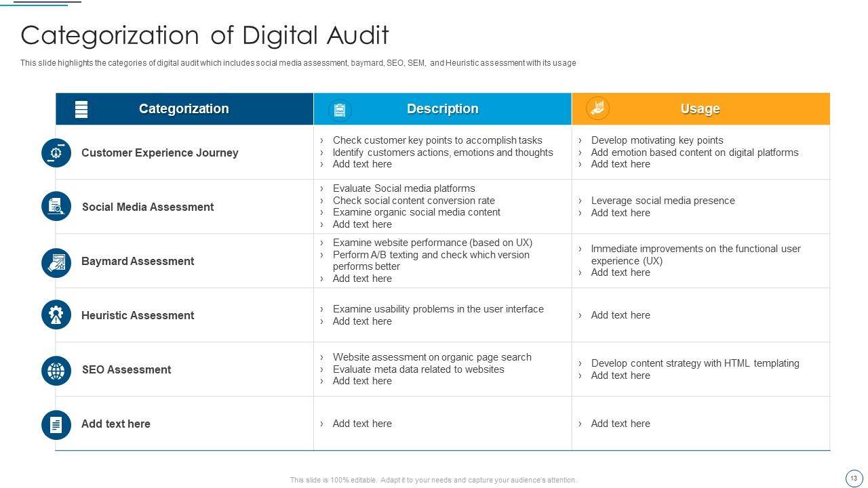Click 'Evaluate Social media platforms' bullet
Screen dimensions: 868x488
[x=403, y=188]
